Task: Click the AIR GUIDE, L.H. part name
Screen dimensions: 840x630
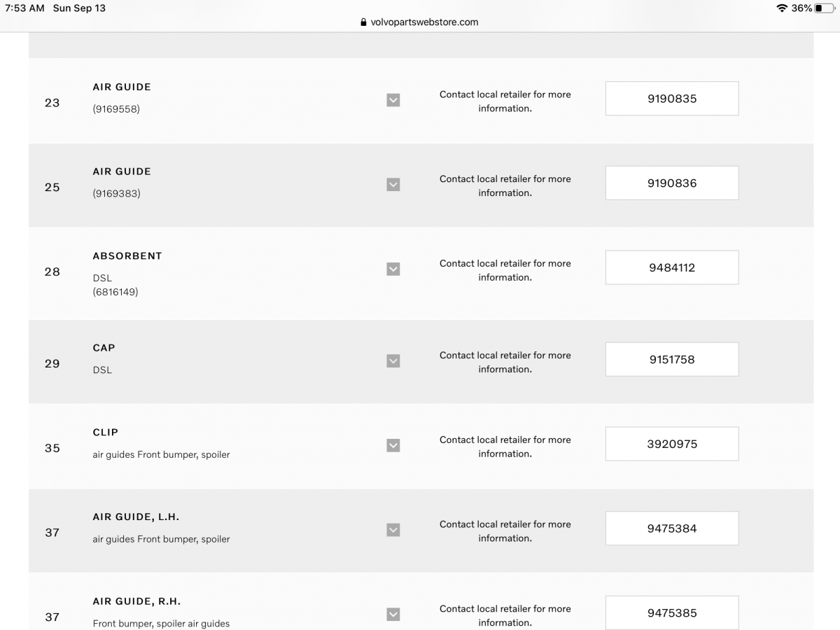Action: tap(136, 517)
